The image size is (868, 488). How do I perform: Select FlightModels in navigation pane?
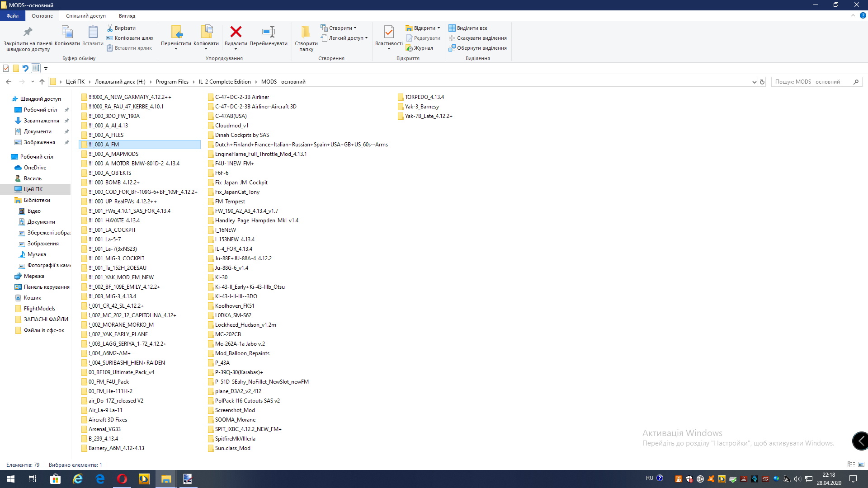[x=39, y=309]
